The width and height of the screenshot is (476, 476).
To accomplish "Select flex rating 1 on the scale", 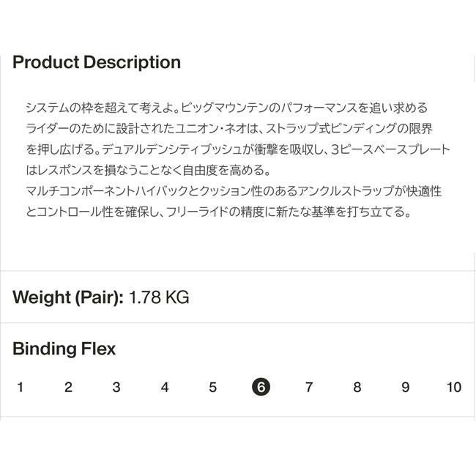I will click(x=20, y=387).
